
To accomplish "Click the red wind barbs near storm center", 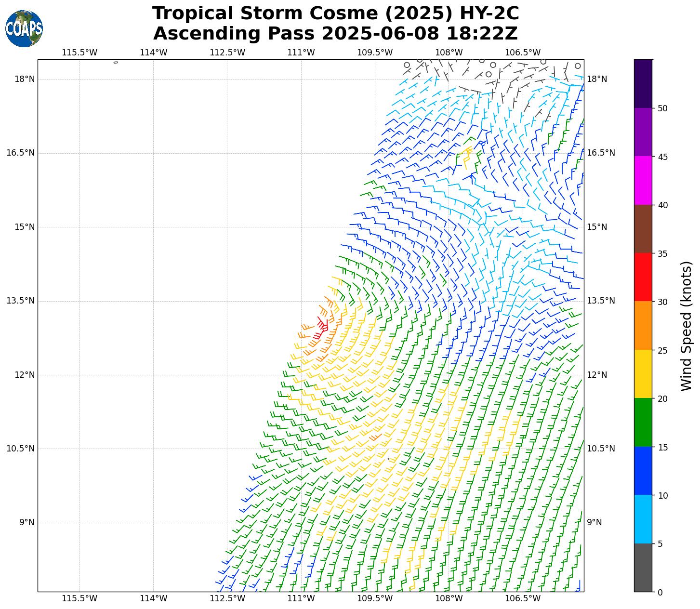I will pos(322,327).
